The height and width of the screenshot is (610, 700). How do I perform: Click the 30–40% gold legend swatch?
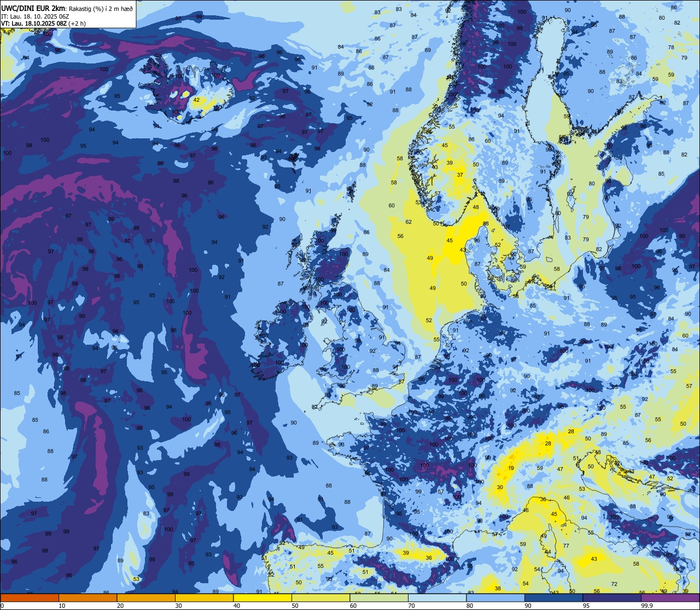tap(204, 598)
